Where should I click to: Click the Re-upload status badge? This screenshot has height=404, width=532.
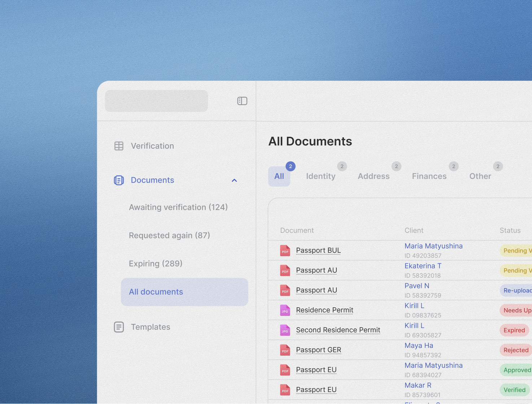click(516, 290)
